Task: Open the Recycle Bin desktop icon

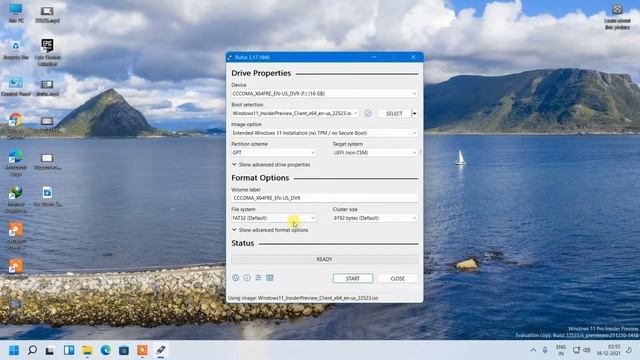Action: [x=16, y=50]
